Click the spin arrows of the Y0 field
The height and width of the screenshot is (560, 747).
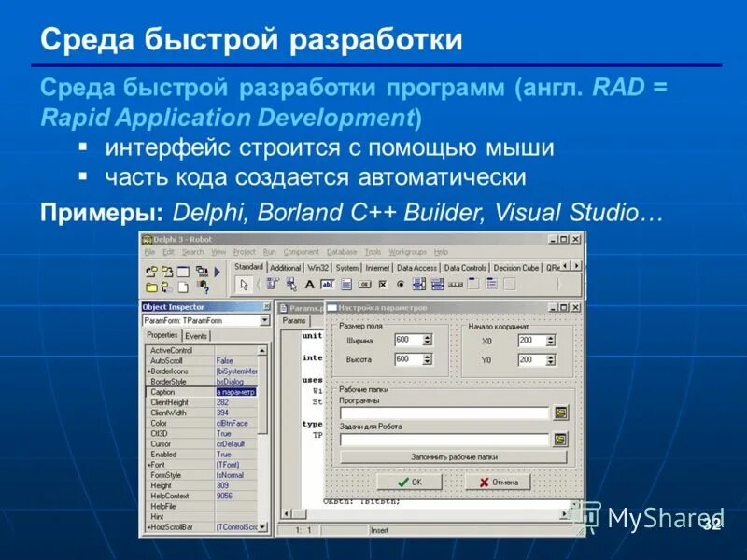click(551, 359)
